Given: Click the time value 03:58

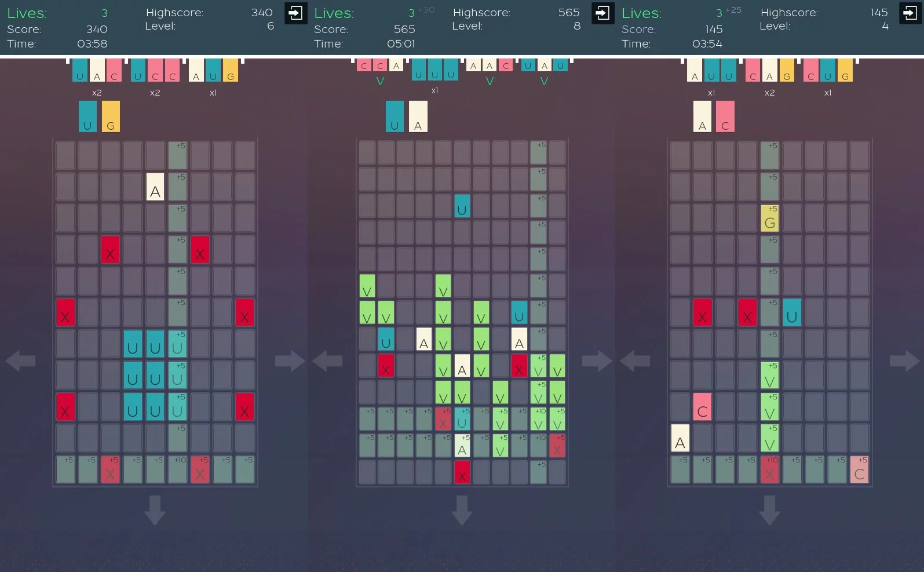Looking at the screenshot, I should coord(92,43).
